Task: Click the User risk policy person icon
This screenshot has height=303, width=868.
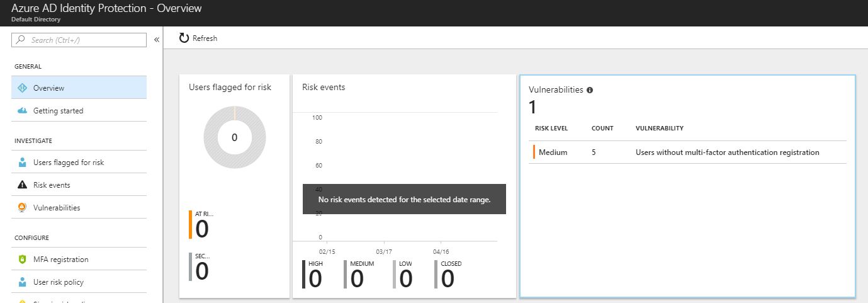Action: tap(22, 282)
